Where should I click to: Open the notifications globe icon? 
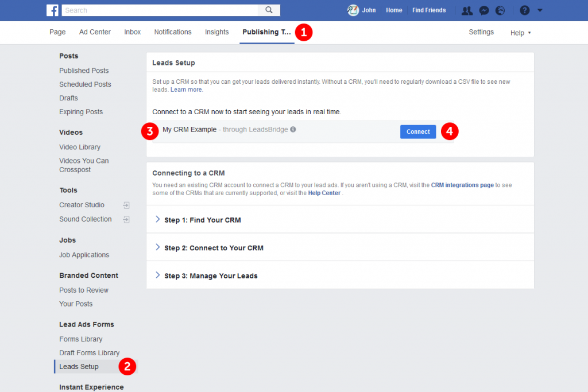point(500,10)
